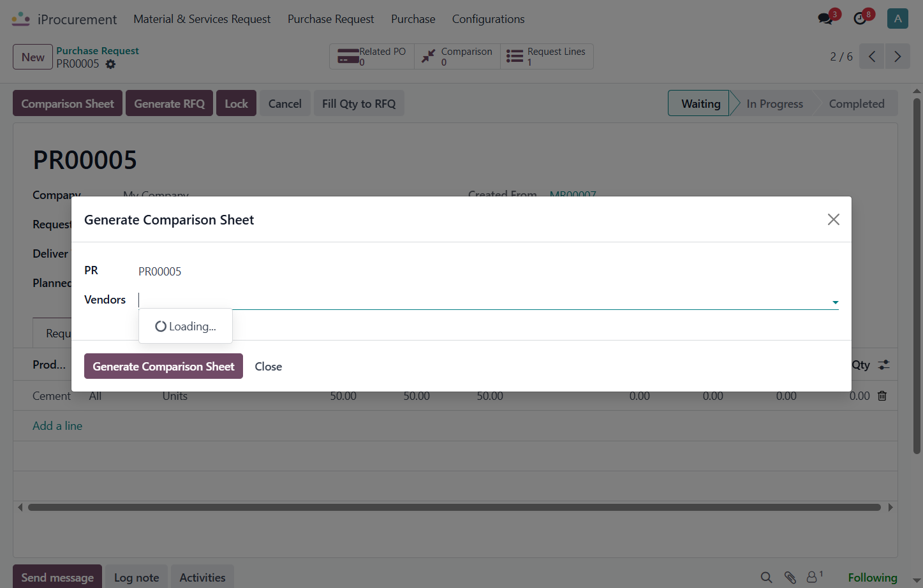
Task: Click the iProcurement title text
Action: coord(77,20)
